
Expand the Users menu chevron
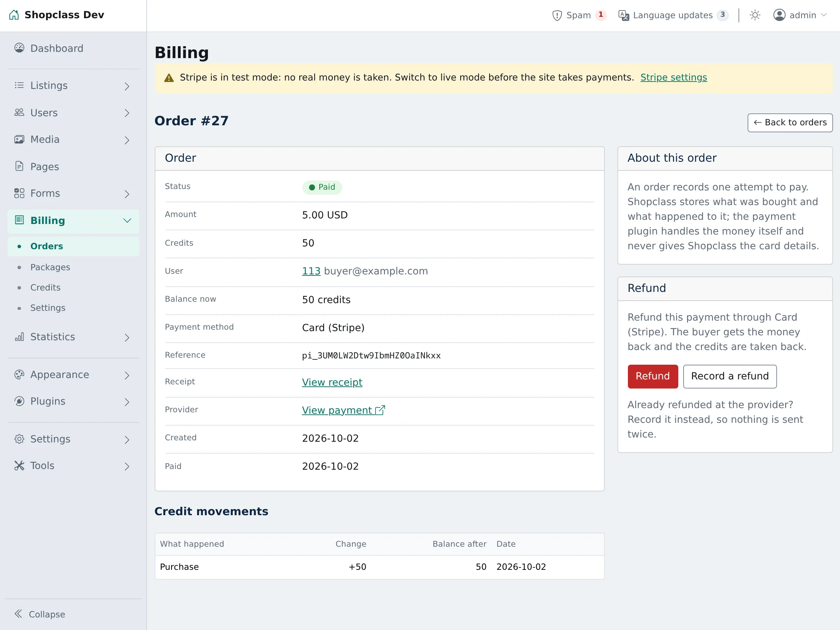(x=127, y=113)
